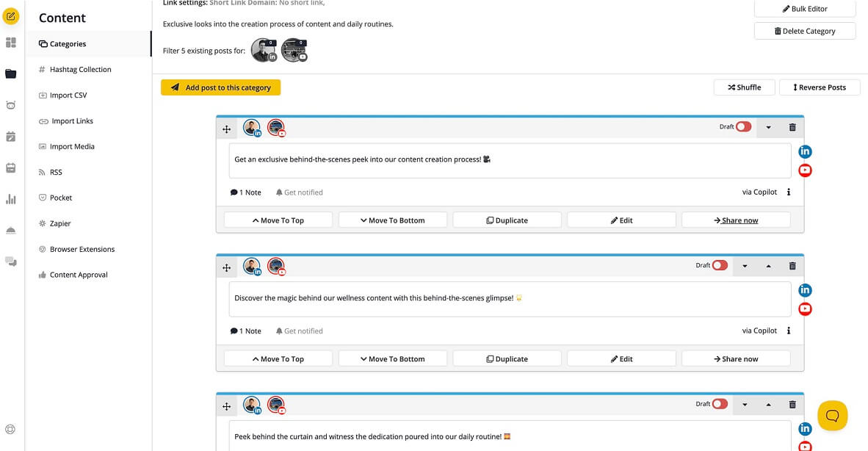Screen dimensions: 868x451
Task: Open Hashtag Collection in the Content menu
Action: [x=80, y=70]
